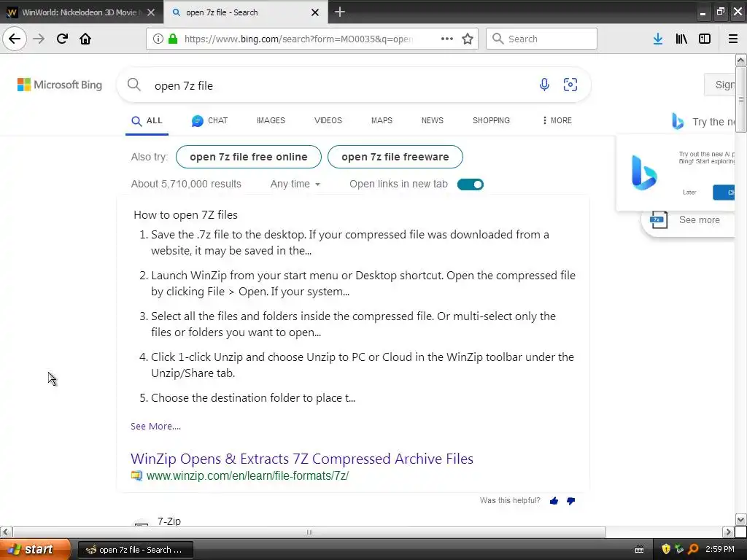Select open 7z file taskbar window button
This screenshot has width=747, height=560.
point(135,550)
